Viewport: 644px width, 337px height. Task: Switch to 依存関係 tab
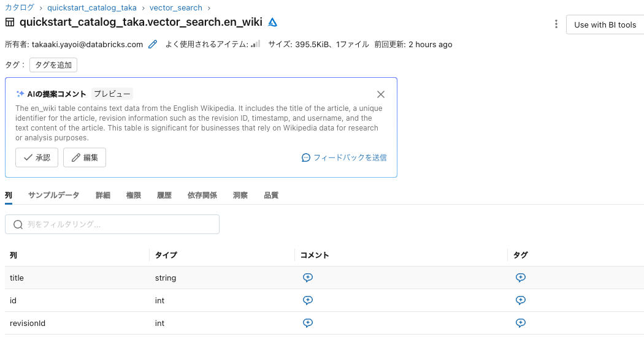(202, 195)
